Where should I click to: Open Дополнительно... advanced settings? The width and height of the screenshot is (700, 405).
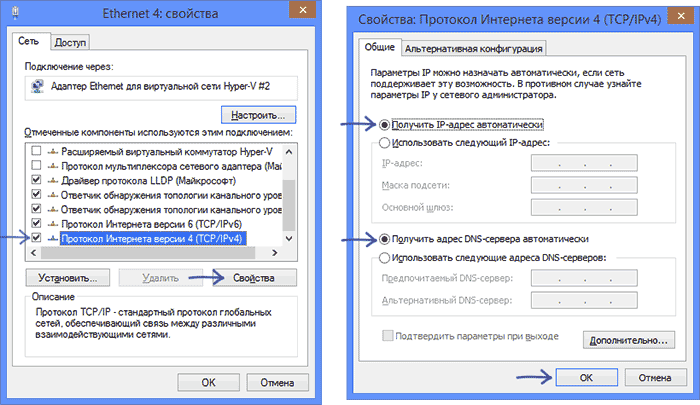click(627, 341)
